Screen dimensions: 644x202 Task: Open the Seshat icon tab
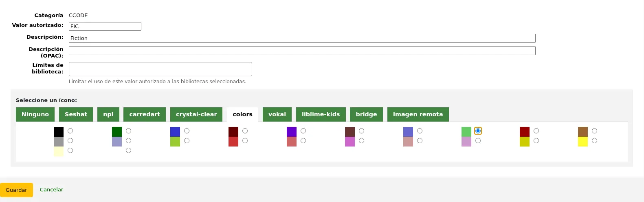[x=76, y=114]
